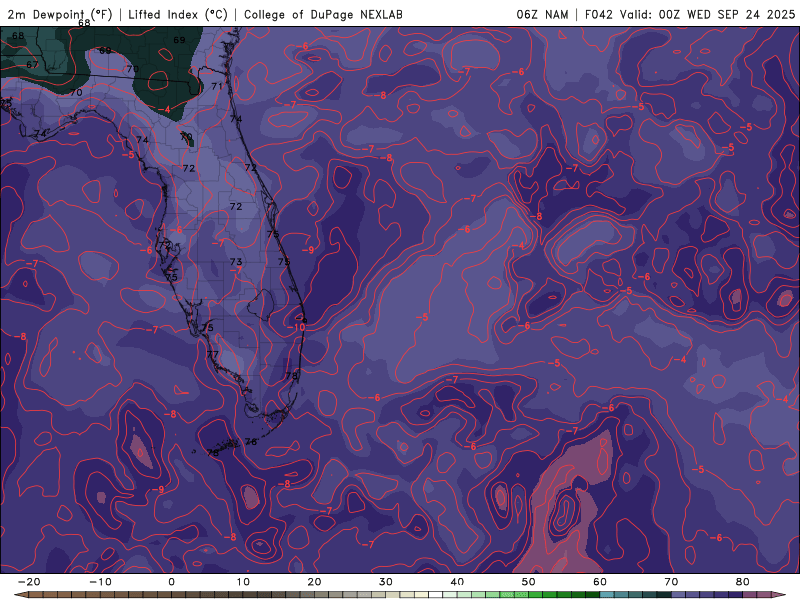Select the 30 label on the color scale
800x600 pixels.
(x=386, y=582)
